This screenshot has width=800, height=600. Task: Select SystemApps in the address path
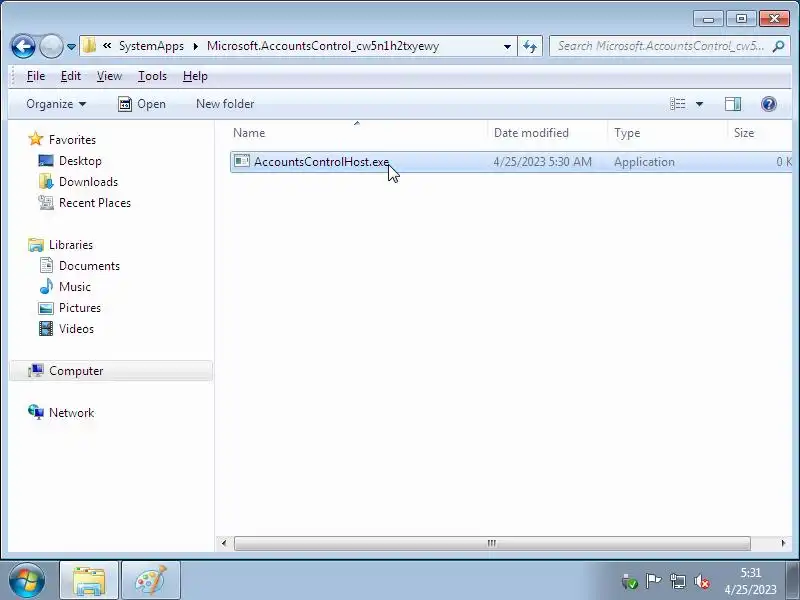151,46
